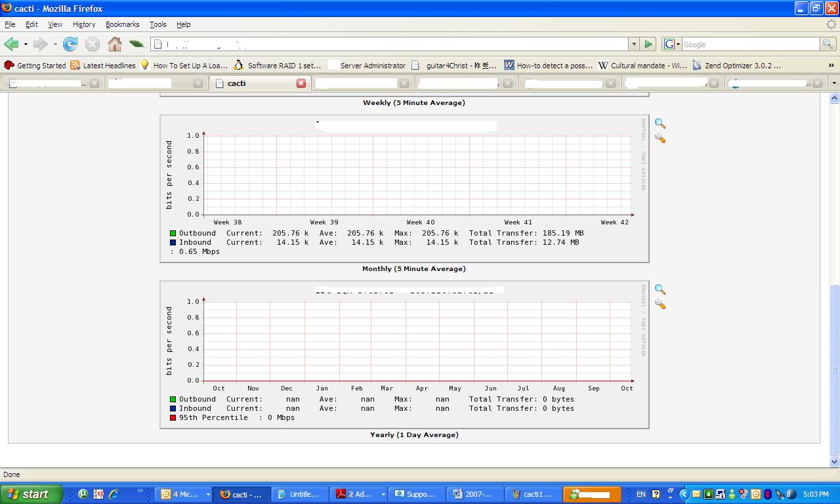Open the forward-history dropdown arrow
Screen dimensions: 840x504
(55, 45)
